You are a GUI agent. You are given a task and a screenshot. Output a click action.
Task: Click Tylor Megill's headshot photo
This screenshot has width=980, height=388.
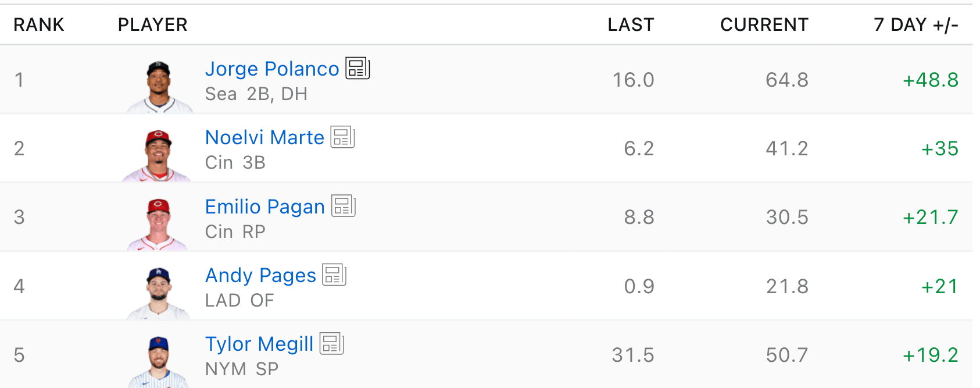click(x=158, y=362)
